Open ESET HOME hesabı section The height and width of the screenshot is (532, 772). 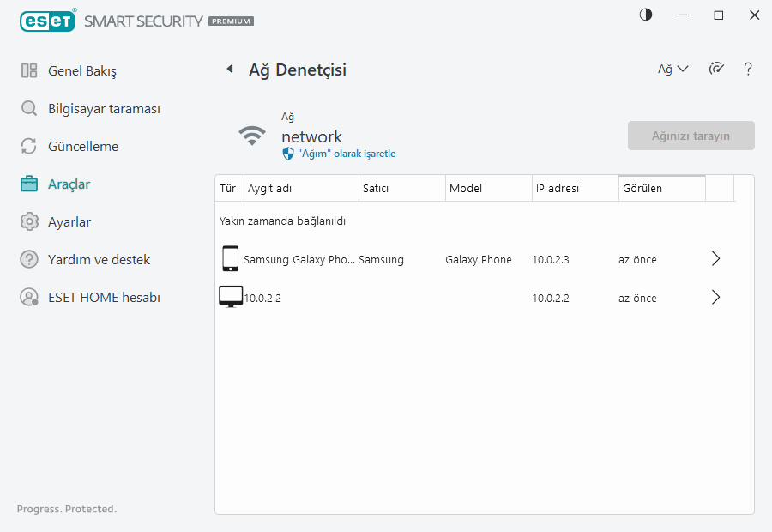tap(103, 298)
